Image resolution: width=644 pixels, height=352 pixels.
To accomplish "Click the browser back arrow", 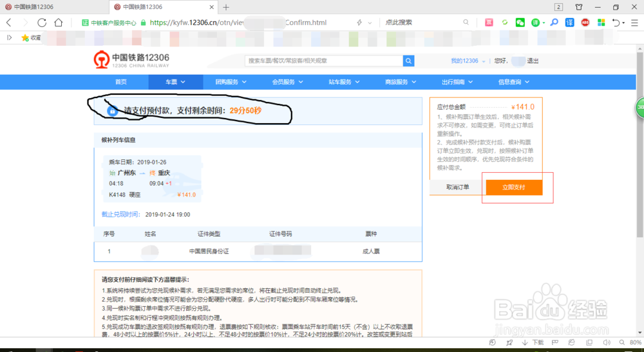I will click(8, 23).
